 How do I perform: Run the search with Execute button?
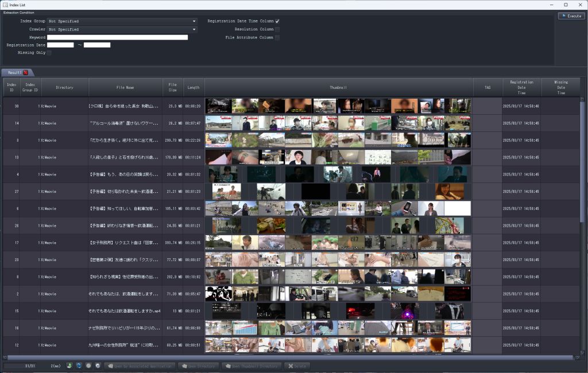pos(571,16)
